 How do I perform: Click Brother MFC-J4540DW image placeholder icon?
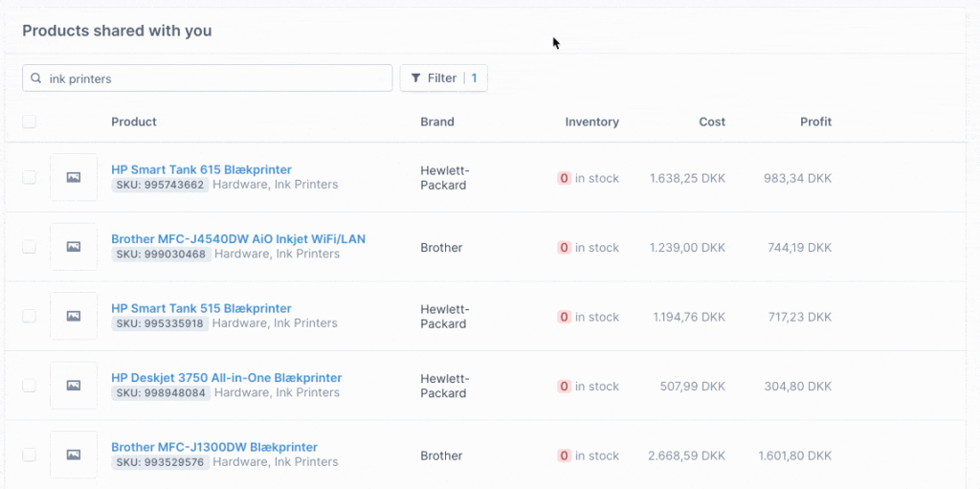coord(74,247)
